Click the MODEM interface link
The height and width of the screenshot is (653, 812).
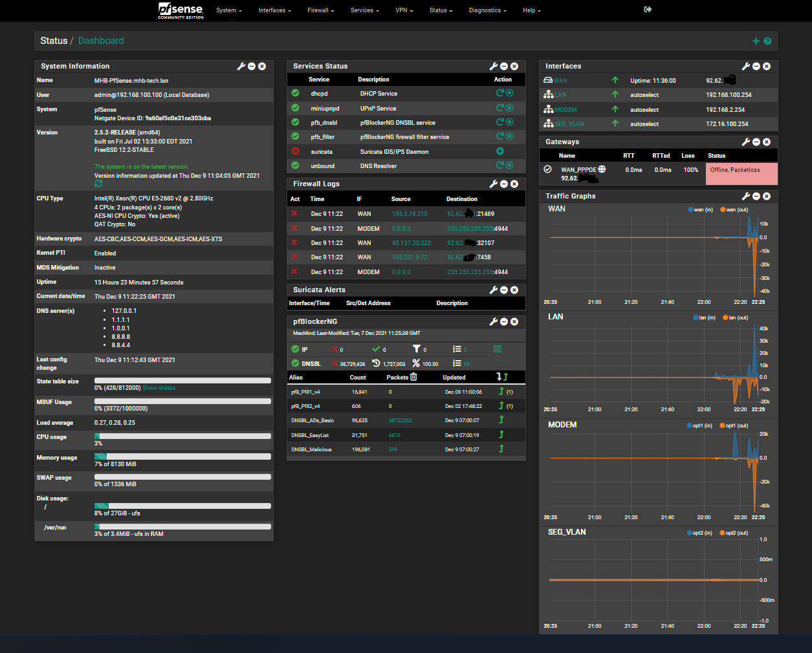[x=565, y=110]
